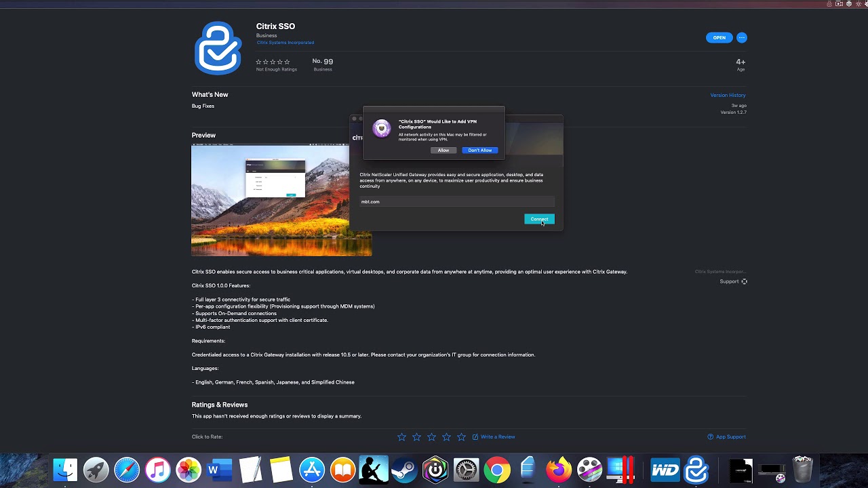Click the Write a Review link
The height and width of the screenshot is (488, 868).
tap(494, 437)
